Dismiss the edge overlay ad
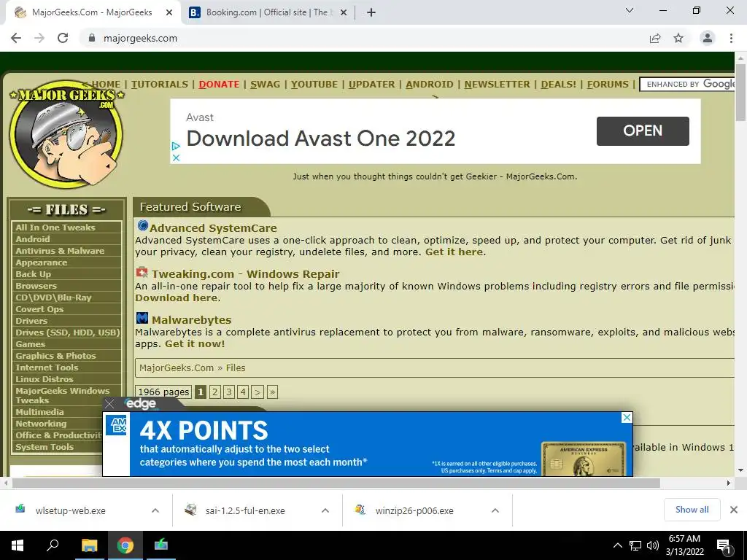This screenshot has height=560, width=747. (109, 404)
